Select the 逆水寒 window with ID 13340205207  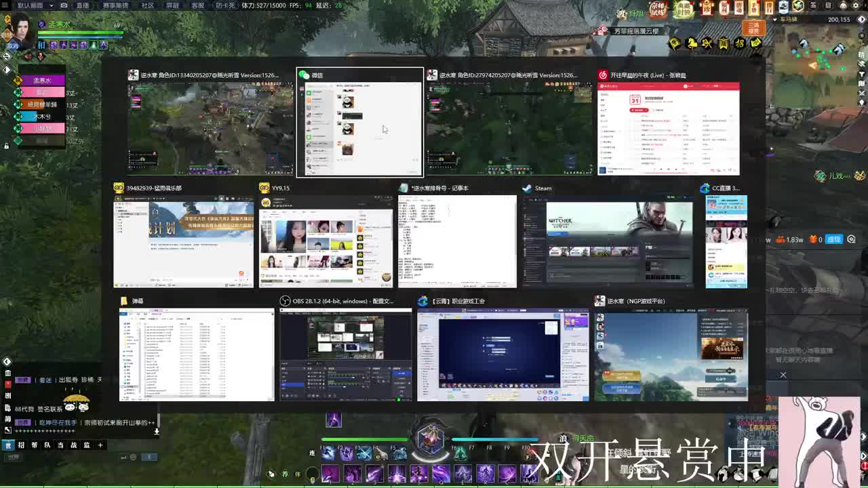pyautogui.click(x=211, y=123)
